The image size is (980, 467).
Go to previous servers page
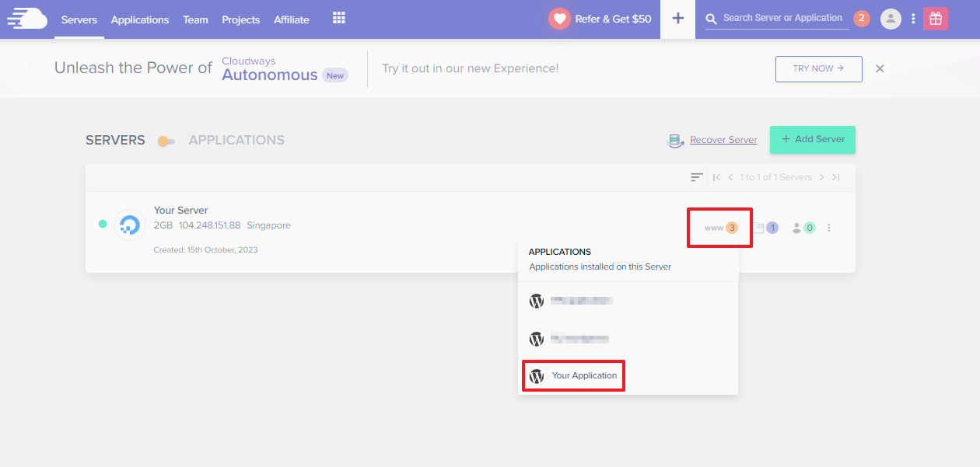tap(731, 177)
